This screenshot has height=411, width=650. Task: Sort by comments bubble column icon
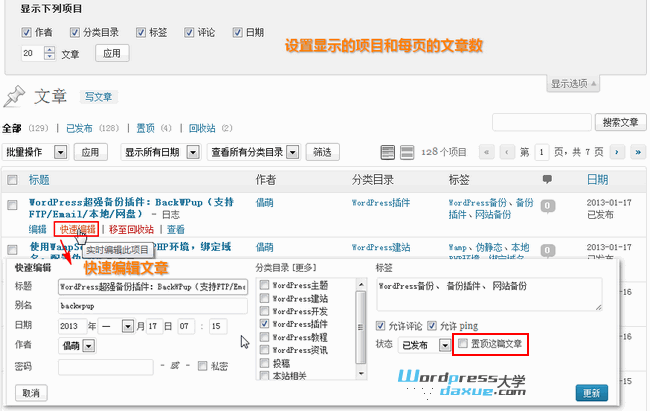[547, 179]
